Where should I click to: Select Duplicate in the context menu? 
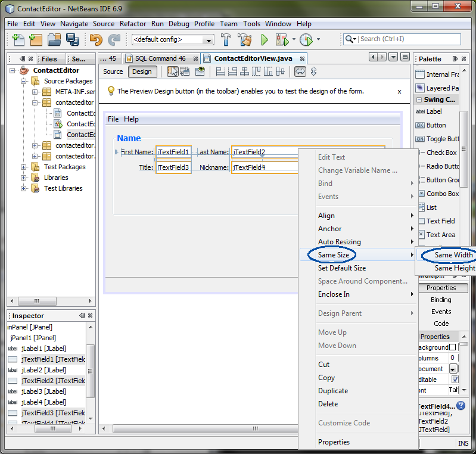[357, 391]
